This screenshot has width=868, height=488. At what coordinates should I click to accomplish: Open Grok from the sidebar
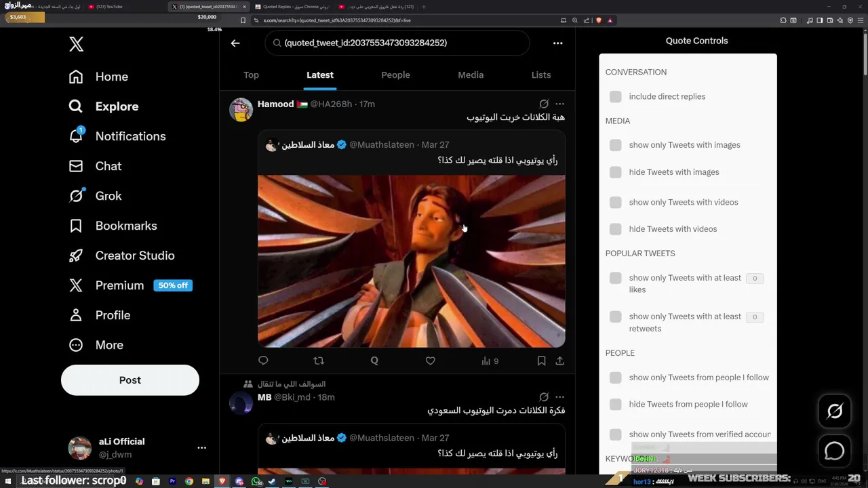95,196
